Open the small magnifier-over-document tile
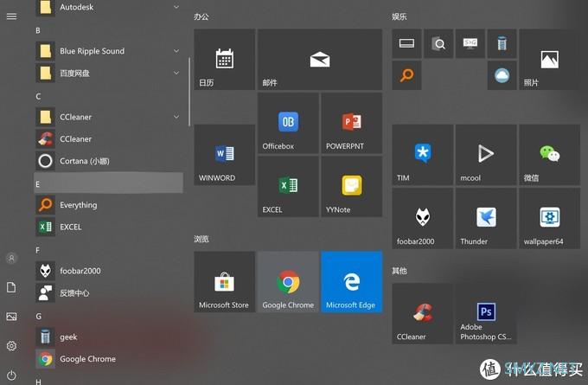The image size is (588, 385). coord(438,43)
